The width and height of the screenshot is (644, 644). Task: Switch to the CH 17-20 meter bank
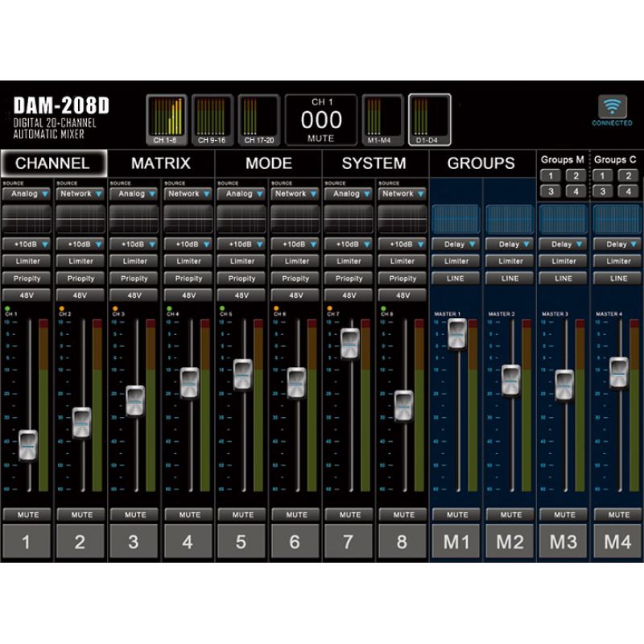tap(258, 119)
